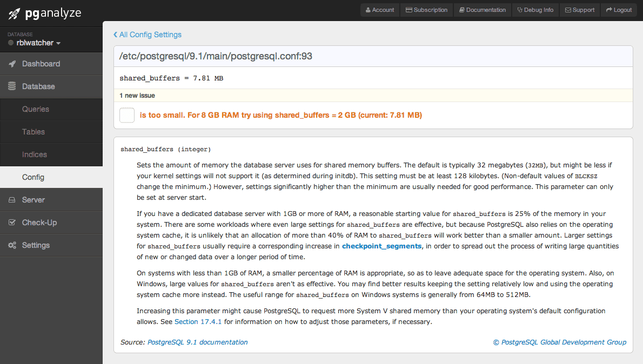Open the Account page button
This screenshot has height=364, width=643.
click(x=380, y=10)
